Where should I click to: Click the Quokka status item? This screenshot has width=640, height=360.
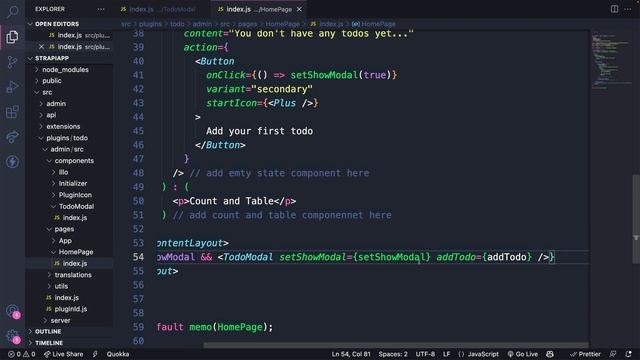coord(118,354)
